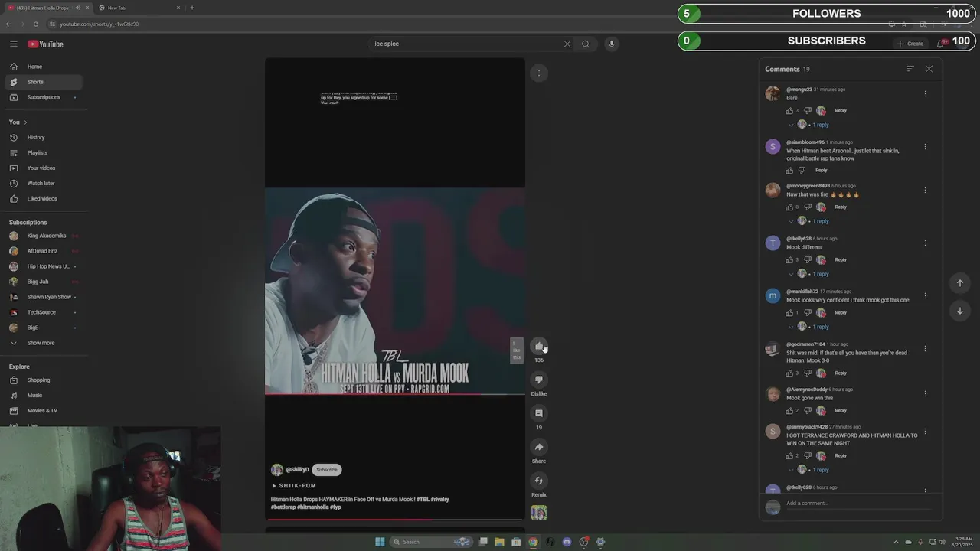Open Shawn Ryan Show channel
980x551 pixels.
[x=44, y=297]
